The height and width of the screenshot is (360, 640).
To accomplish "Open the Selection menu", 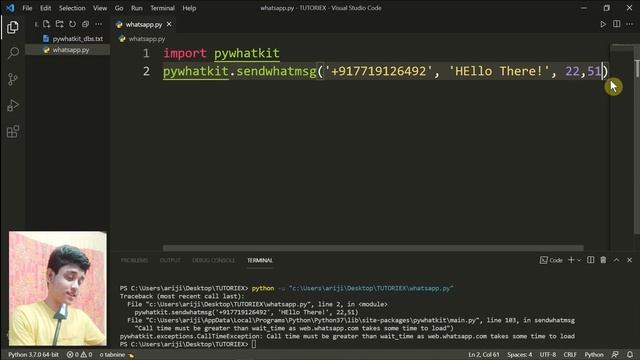I will click(72, 8).
